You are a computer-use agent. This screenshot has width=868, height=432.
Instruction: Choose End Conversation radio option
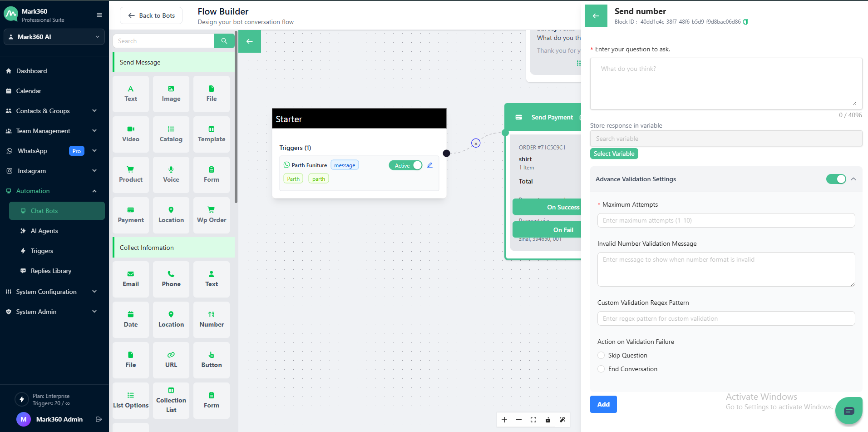point(602,369)
